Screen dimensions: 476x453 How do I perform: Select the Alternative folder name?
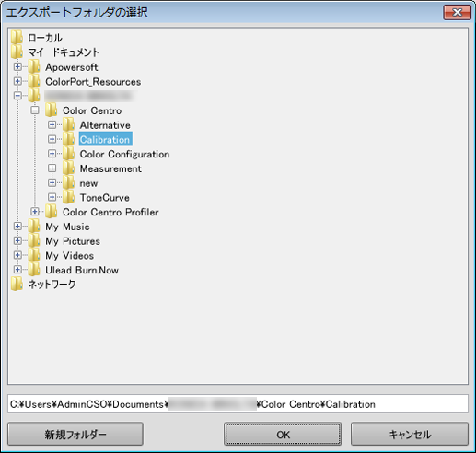(105, 125)
